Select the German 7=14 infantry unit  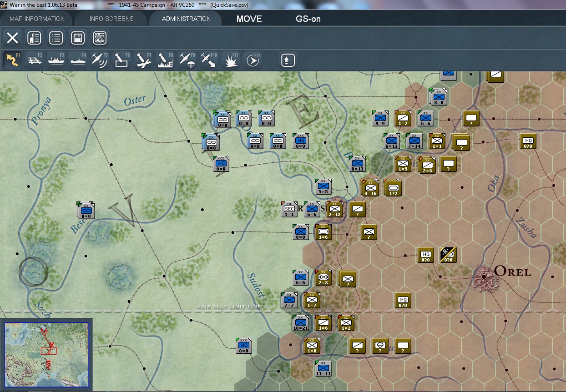(414, 141)
